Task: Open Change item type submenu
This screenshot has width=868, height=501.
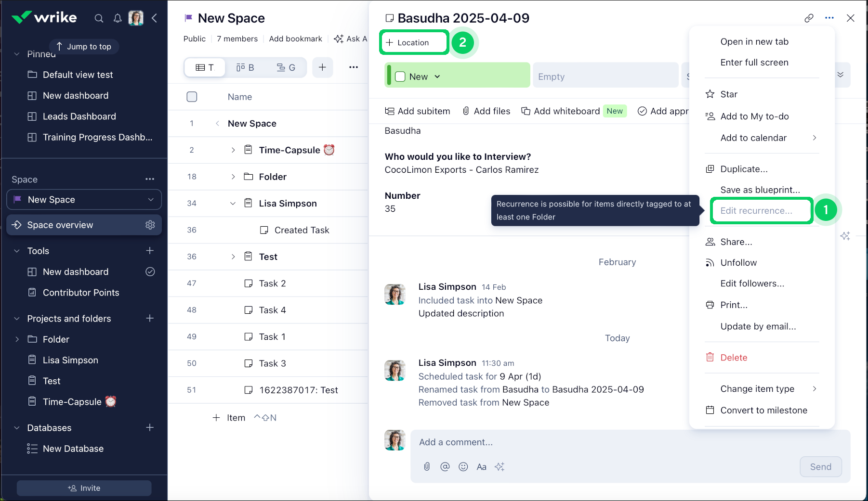Action: pyautogui.click(x=762, y=389)
